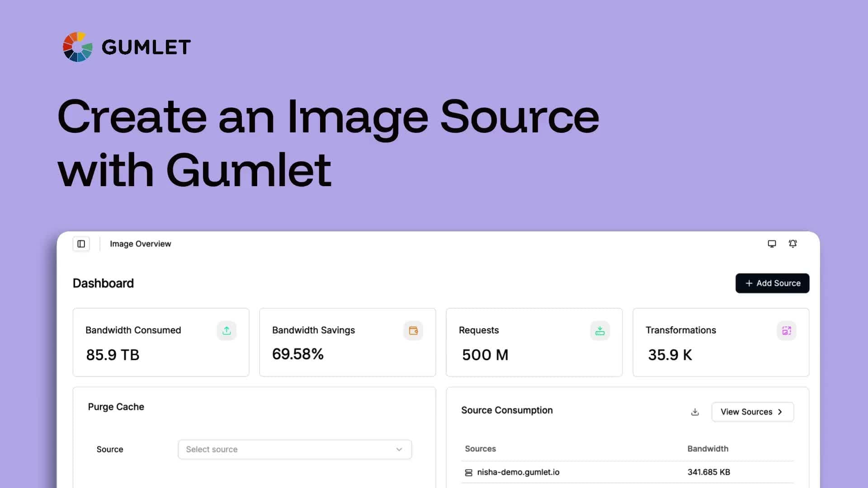
Task: Select the 85.9 TB value
Action: coord(113,355)
